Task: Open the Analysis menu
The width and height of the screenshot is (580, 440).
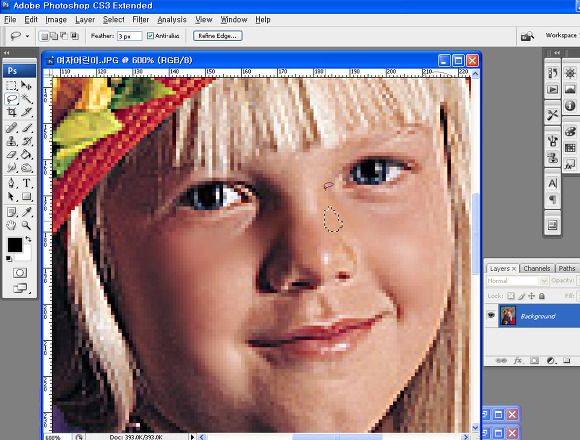Action: [x=172, y=20]
